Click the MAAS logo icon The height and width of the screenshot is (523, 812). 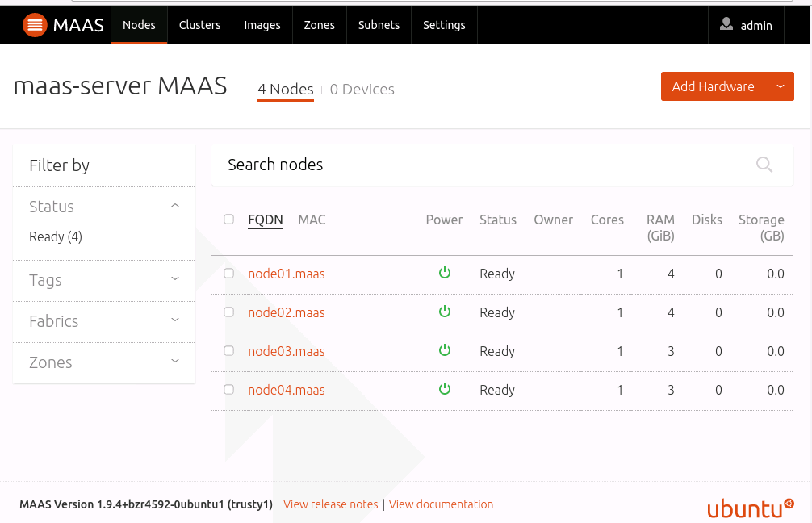click(35, 25)
